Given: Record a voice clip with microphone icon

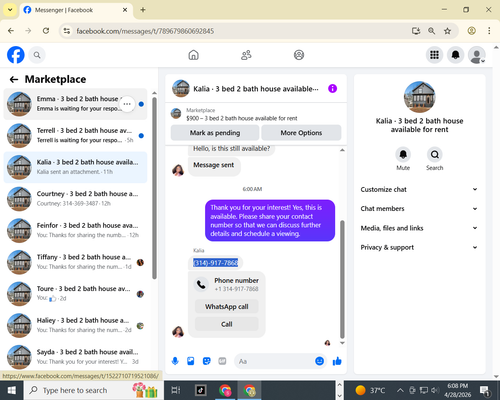Looking at the screenshot, I should pos(175,361).
